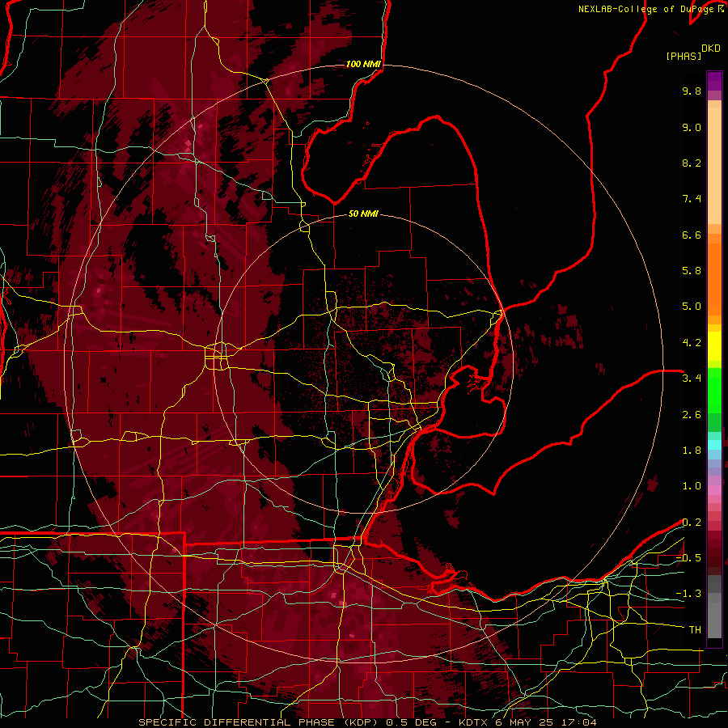Click the 5.8 scale value
Image resolution: width=728 pixels, height=728 pixels.
tap(692, 271)
